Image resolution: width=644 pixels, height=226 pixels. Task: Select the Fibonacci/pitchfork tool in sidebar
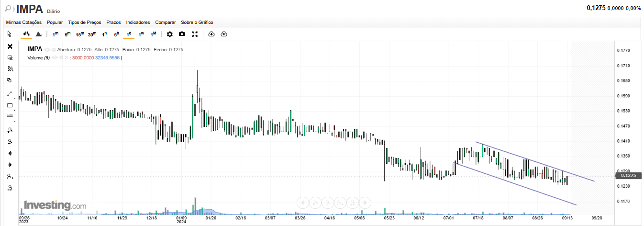coord(10,69)
